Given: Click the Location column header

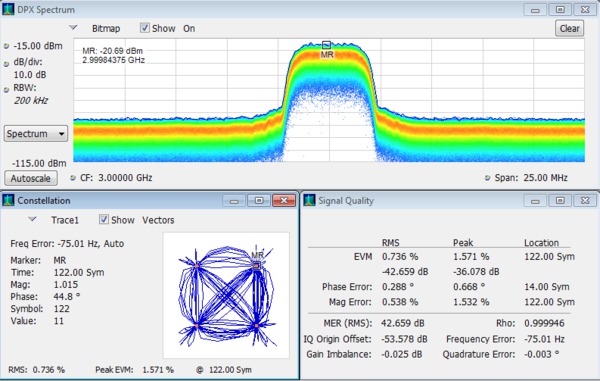Looking at the screenshot, I should click(541, 243).
